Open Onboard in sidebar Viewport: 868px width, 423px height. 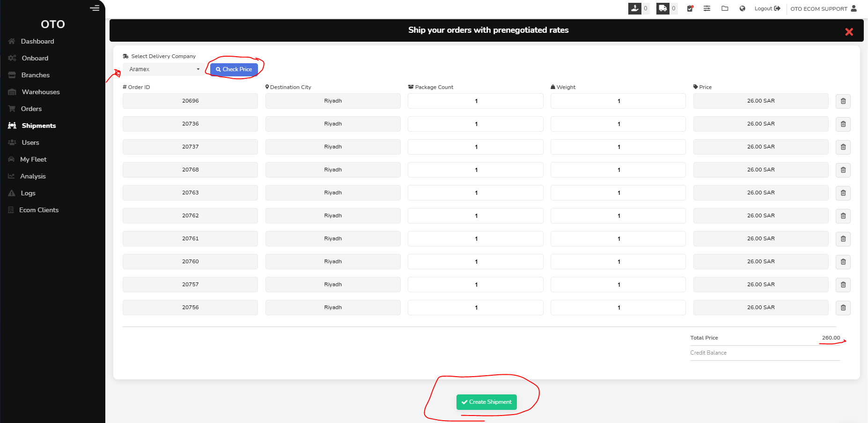(x=35, y=58)
